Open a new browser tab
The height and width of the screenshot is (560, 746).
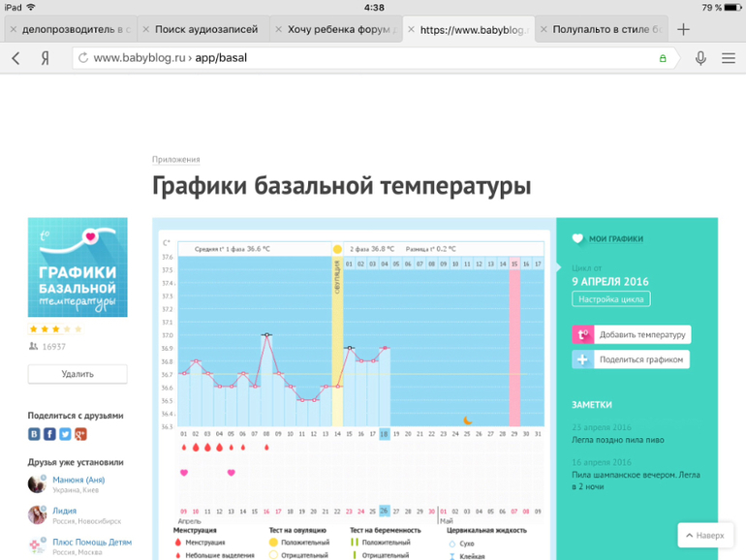click(683, 29)
